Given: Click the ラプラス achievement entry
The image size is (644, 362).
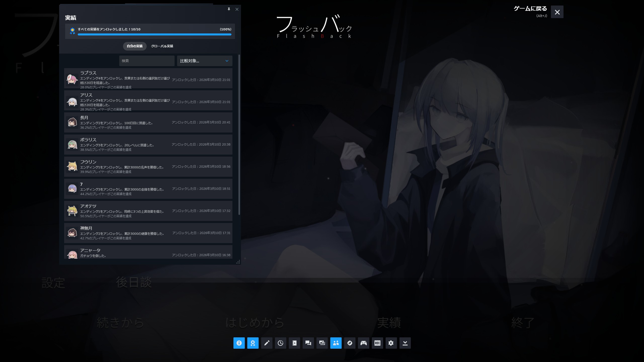Looking at the screenshot, I should pos(148,78).
